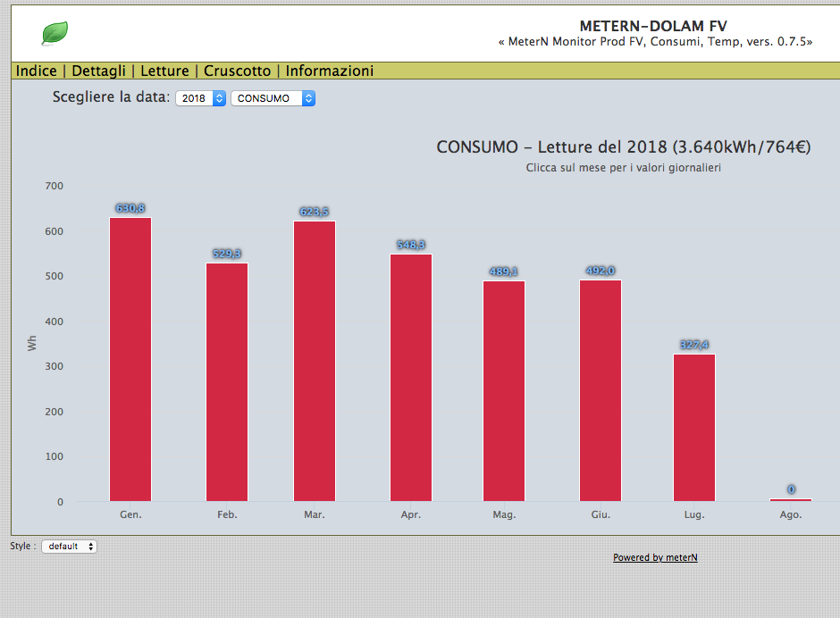840x618 pixels.
Task: Open the CONSUMO meter dropdown
Action: pos(273,98)
